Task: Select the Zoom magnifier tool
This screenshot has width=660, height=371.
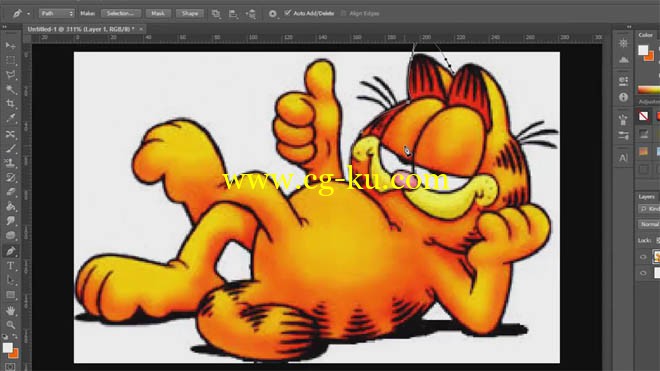Action: pyautogui.click(x=11, y=325)
